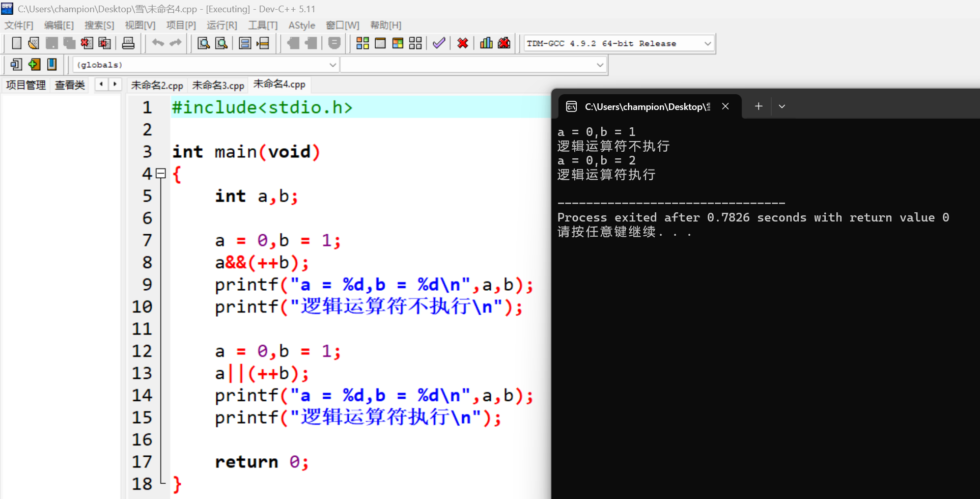Stop execution with the red X icon
The height and width of the screenshot is (499, 980).
coord(463,43)
